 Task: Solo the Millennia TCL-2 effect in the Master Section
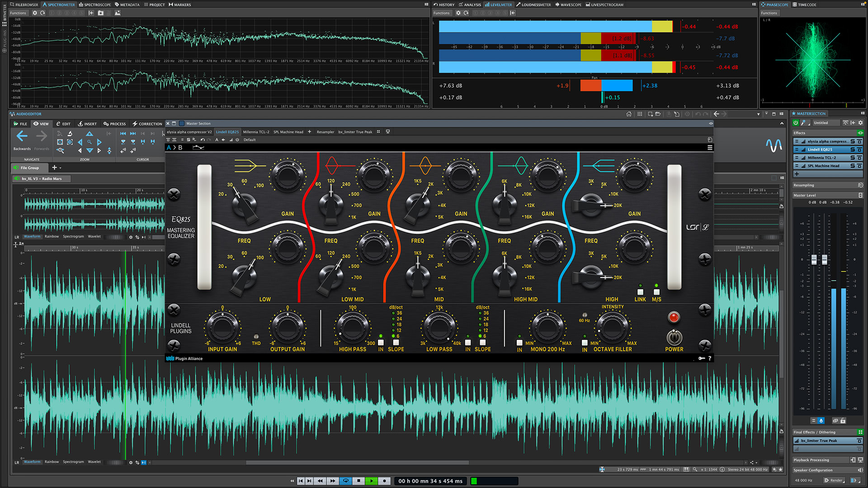point(853,158)
